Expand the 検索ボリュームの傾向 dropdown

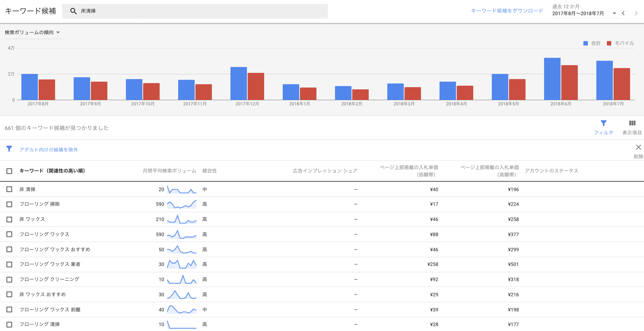[x=32, y=33]
